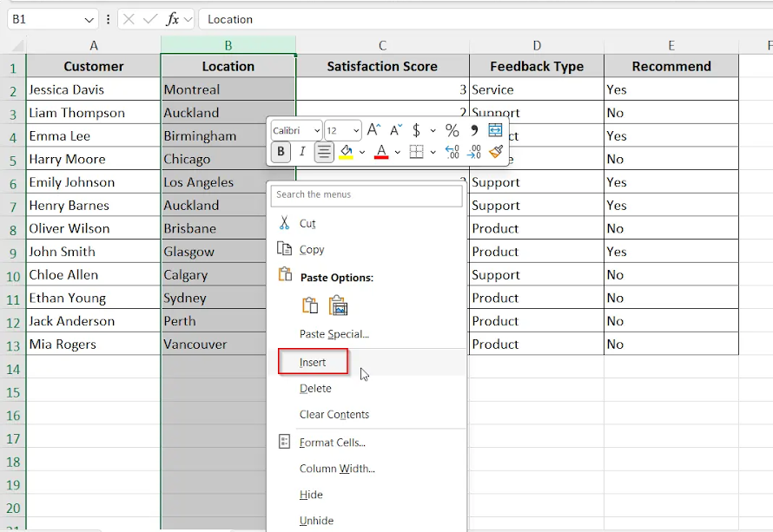Viewport: 773px width, 532px height.
Task: Toggle Center alignment in mini toolbar
Action: point(324,152)
